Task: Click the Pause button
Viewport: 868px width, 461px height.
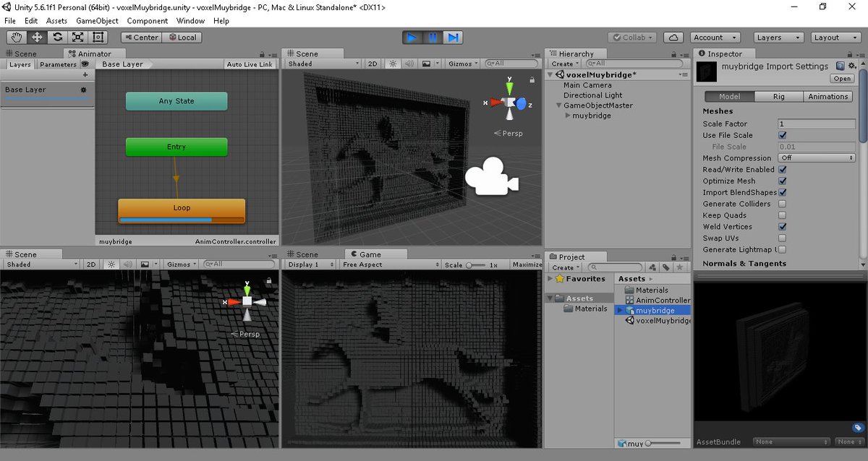Action: coord(433,38)
